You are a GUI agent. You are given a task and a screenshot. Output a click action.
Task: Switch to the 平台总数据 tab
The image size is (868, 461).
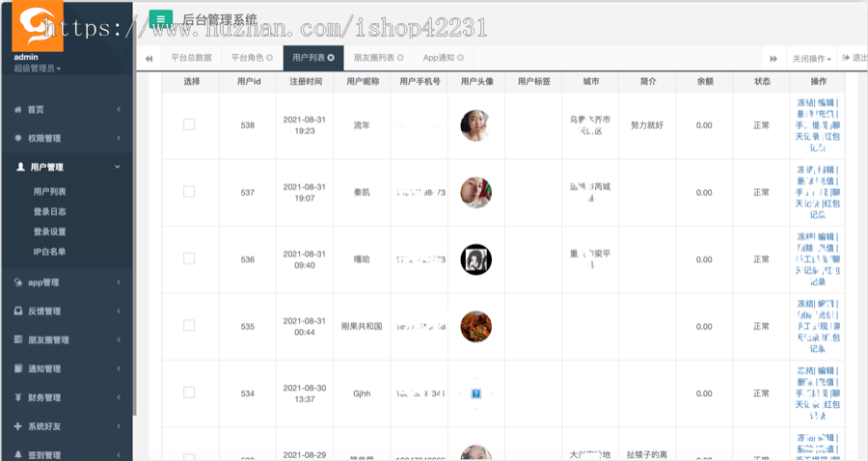coord(192,58)
